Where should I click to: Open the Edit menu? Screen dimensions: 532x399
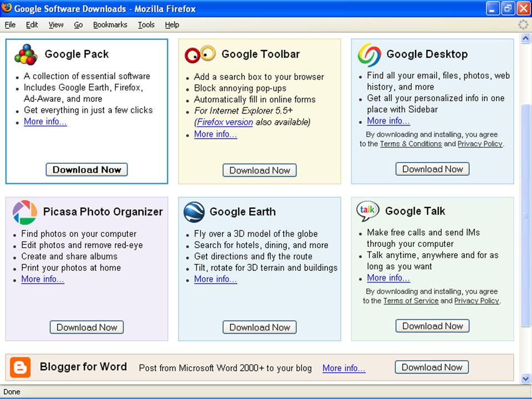[32, 25]
